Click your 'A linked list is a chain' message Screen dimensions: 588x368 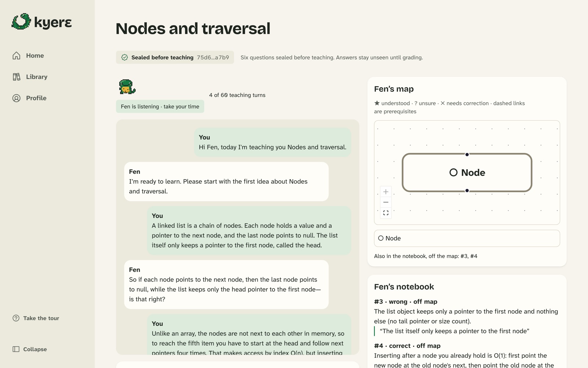[x=249, y=231]
